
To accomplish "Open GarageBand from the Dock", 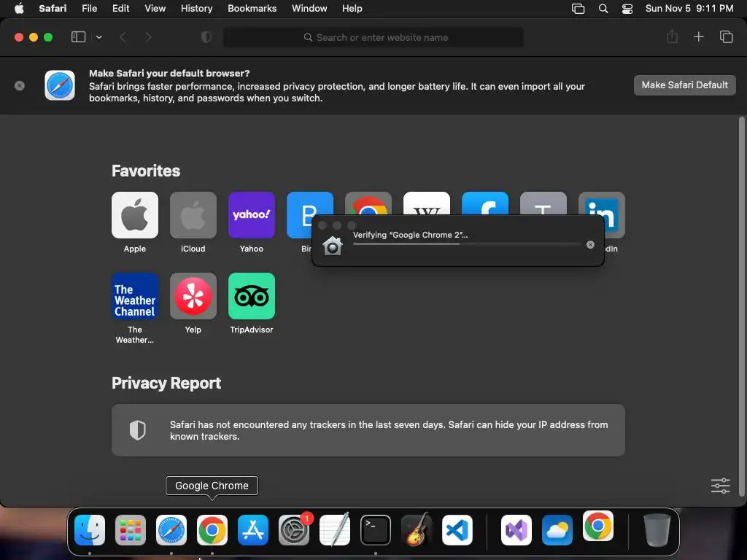I will 417,529.
